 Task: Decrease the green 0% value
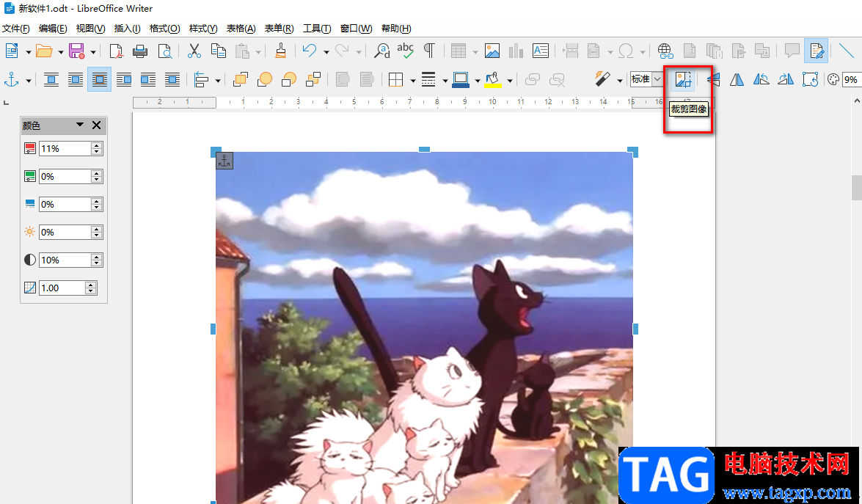tap(97, 179)
